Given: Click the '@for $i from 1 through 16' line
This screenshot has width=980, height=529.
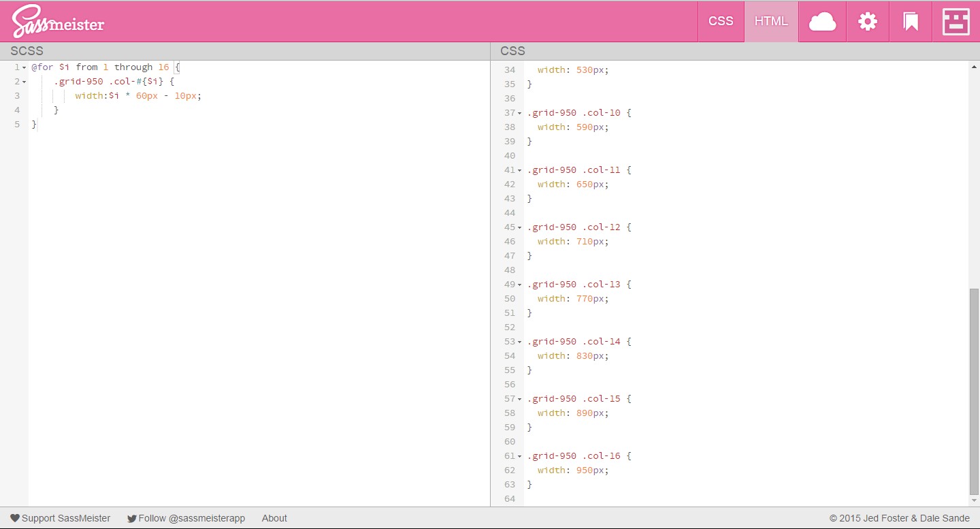Looking at the screenshot, I should (105, 67).
